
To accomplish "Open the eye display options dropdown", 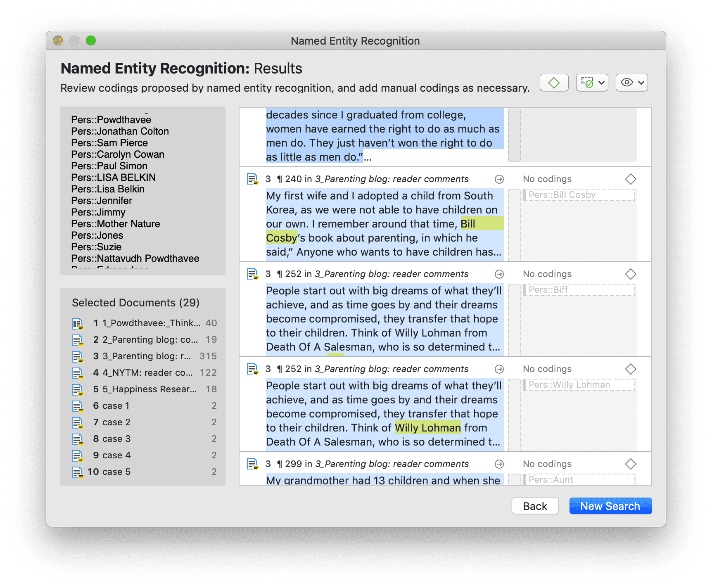I will click(x=631, y=83).
